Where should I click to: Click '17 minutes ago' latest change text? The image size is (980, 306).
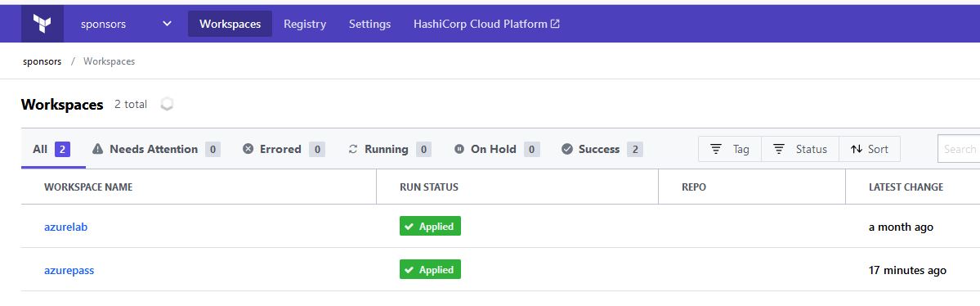[907, 270]
